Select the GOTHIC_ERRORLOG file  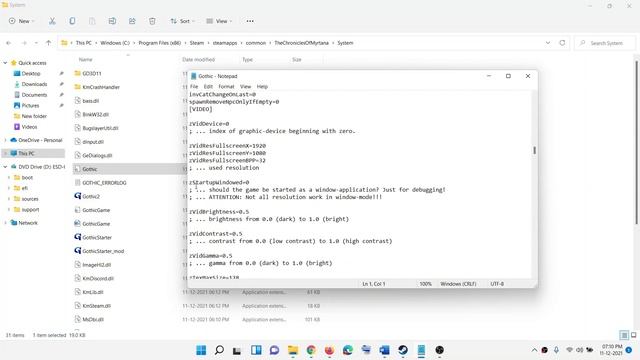pyautogui.click(x=104, y=183)
